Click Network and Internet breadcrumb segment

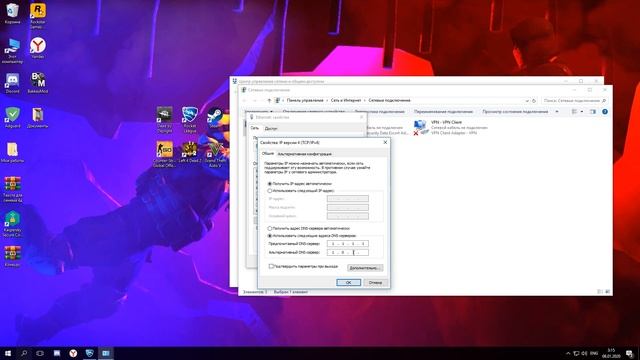tap(346, 100)
